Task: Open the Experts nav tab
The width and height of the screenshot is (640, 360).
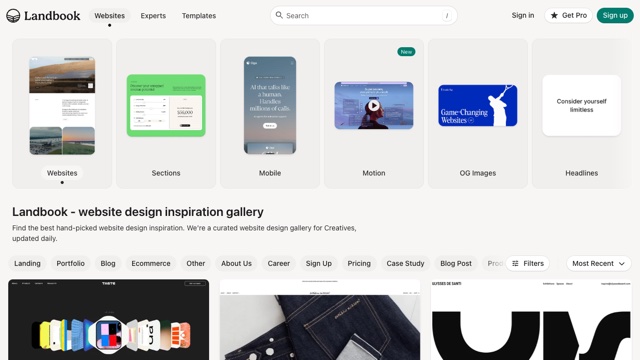Action: [153, 16]
